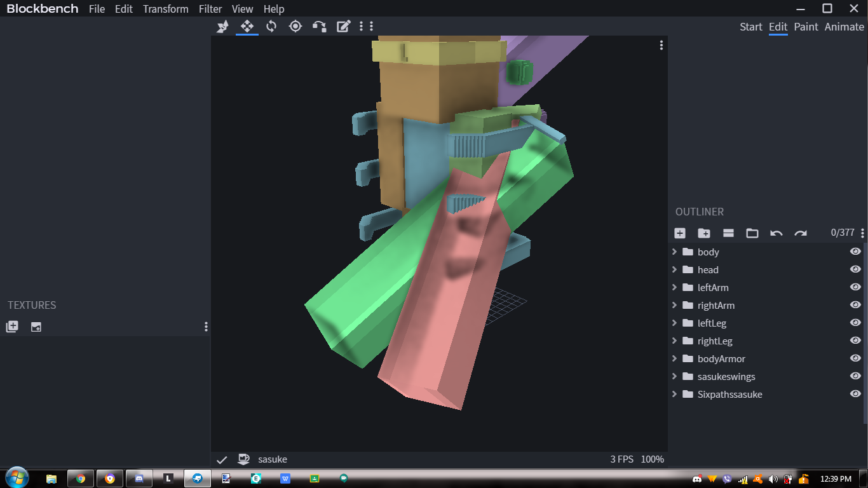Expand the leftArm tree item
Viewport: 868px width, 488px height.
pyautogui.click(x=674, y=287)
